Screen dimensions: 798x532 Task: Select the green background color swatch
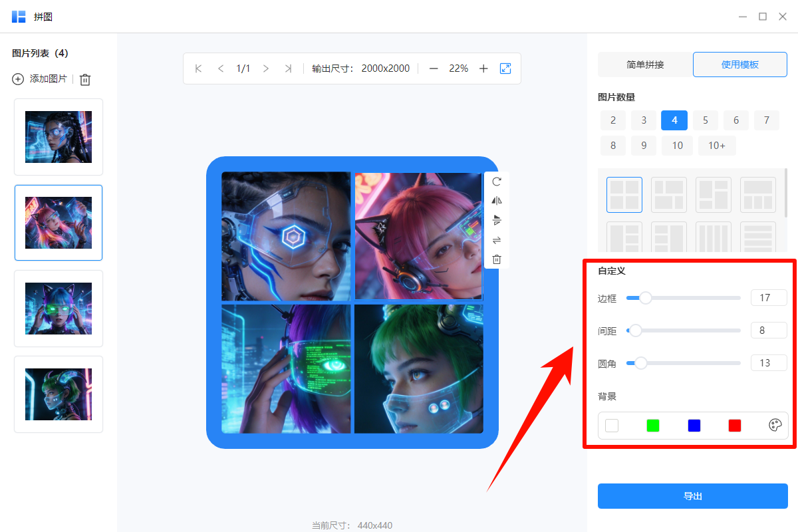point(652,426)
